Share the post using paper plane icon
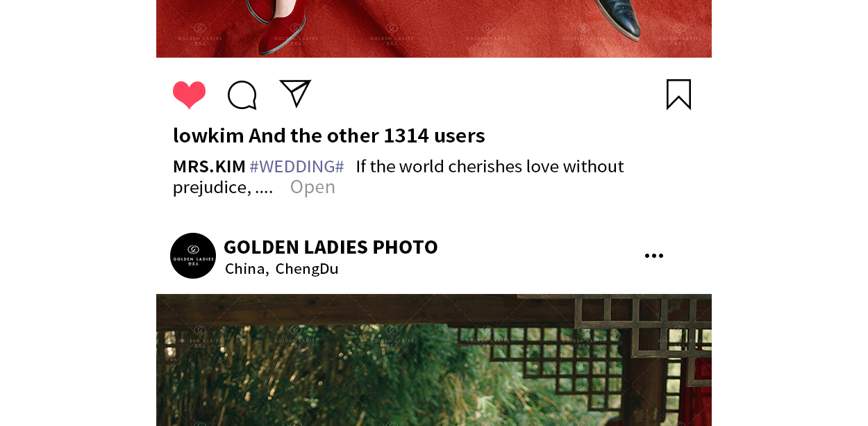The width and height of the screenshot is (868, 426). pos(295,93)
